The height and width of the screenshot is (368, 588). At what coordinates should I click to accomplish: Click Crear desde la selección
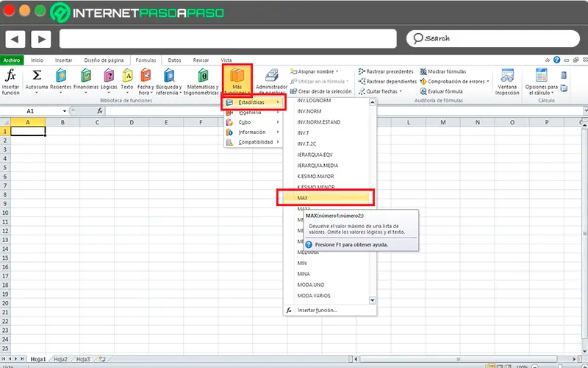coord(321,91)
